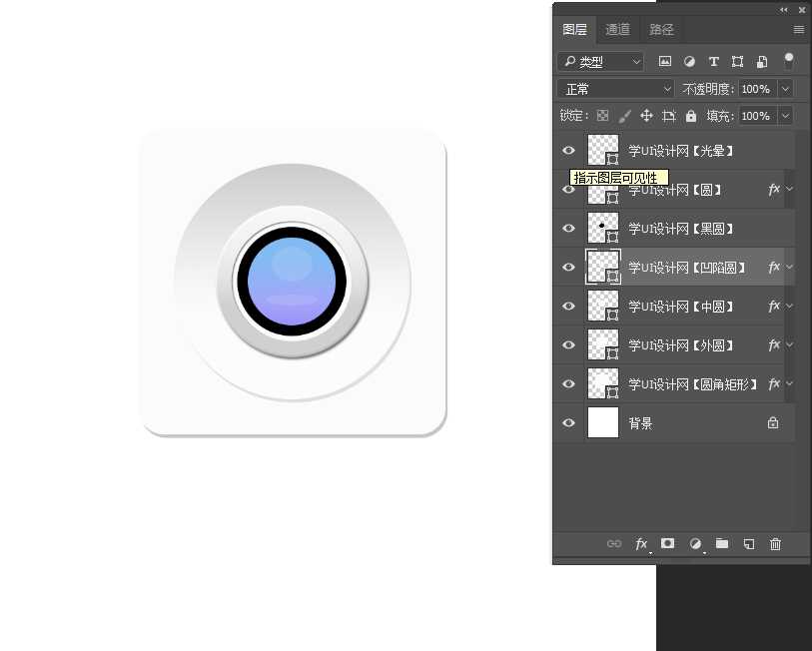Switch to the 通道 tab

point(617,30)
